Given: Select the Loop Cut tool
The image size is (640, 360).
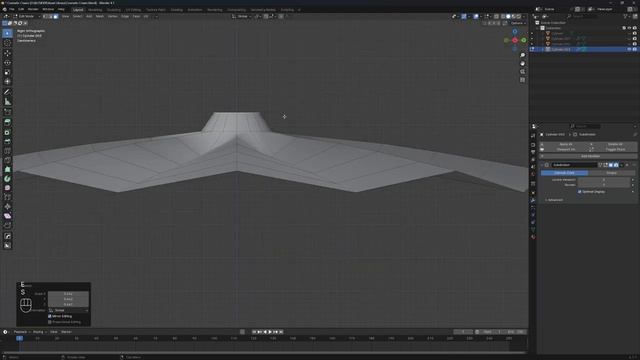Looking at the screenshot, I should pos(7,151).
